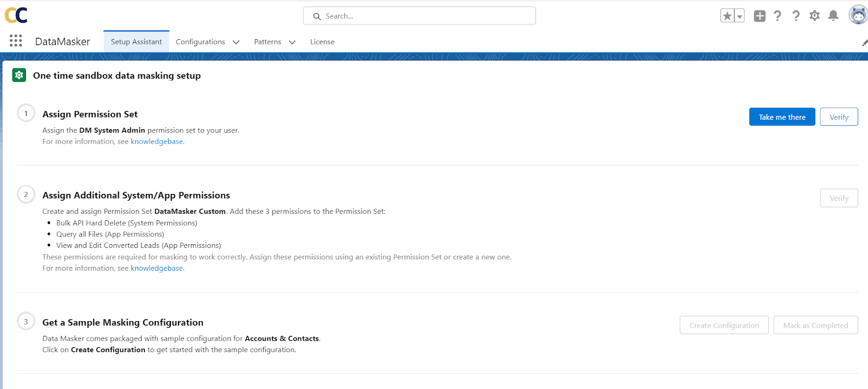Open knowledgebase link under Assign Permission Set
The width and height of the screenshot is (868, 389).
tap(157, 142)
